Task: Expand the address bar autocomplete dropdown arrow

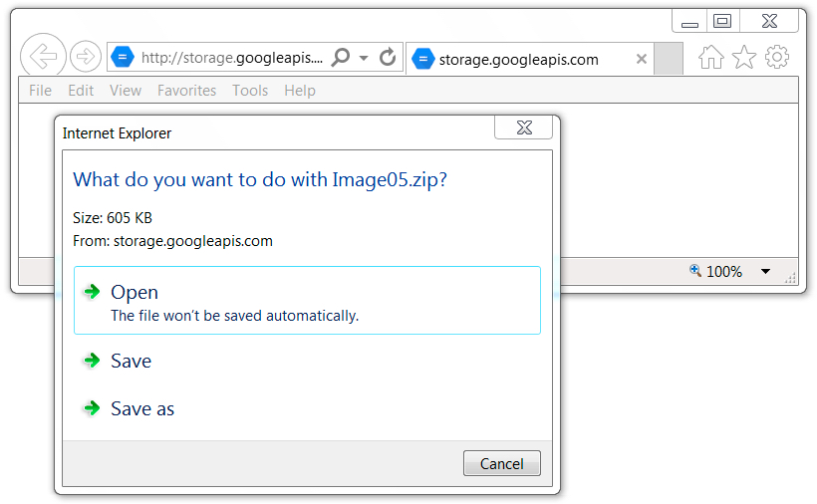Action: (x=364, y=58)
